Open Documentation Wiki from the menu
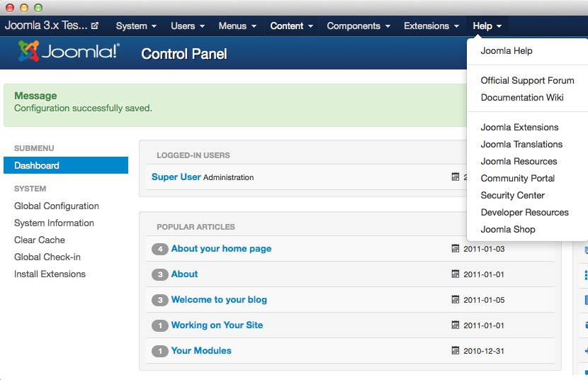This screenshot has height=380, width=588. [522, 98]
